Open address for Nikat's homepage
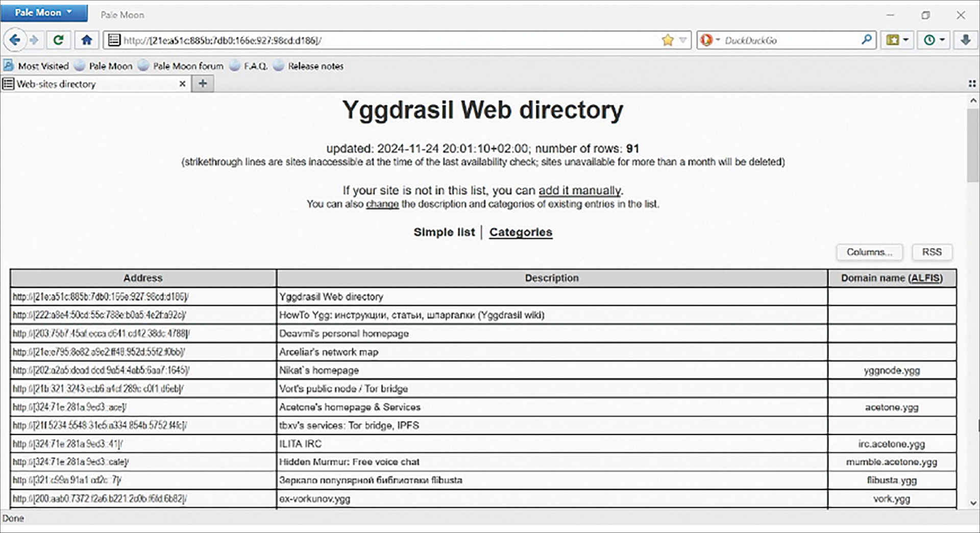 coord(101,370)
